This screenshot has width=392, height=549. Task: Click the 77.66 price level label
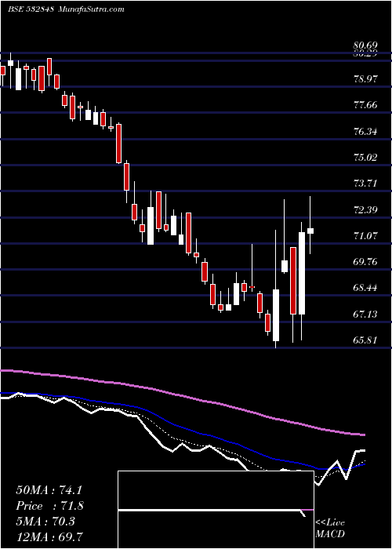coord(365,105)
